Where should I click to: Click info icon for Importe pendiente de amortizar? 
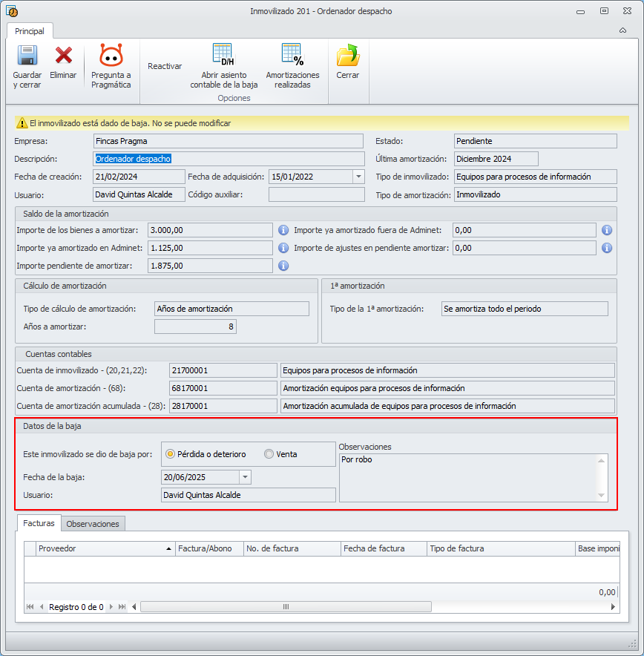(283, 266)
